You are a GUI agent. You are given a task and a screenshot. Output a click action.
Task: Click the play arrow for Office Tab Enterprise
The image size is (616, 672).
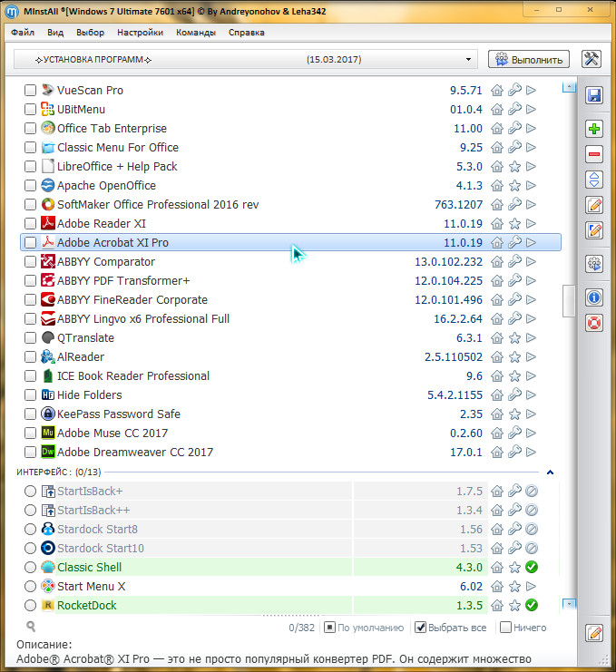(x=531, y=128)
